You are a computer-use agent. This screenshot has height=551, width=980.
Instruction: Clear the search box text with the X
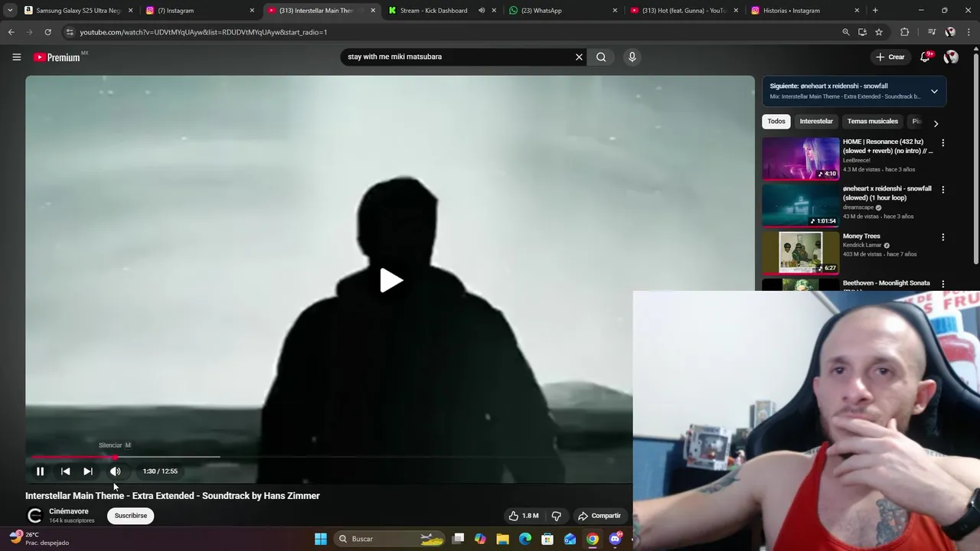pyautogui.click(x=579, y=57)
